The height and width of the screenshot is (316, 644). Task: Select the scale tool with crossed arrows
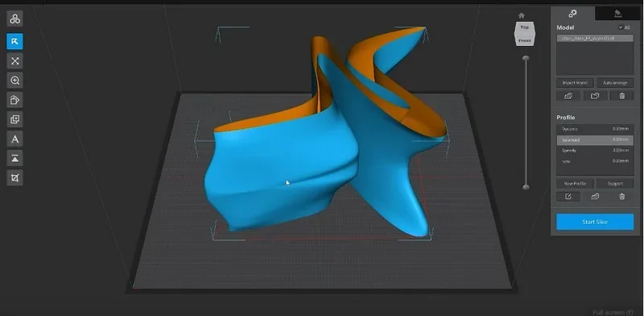click(14, 61)
